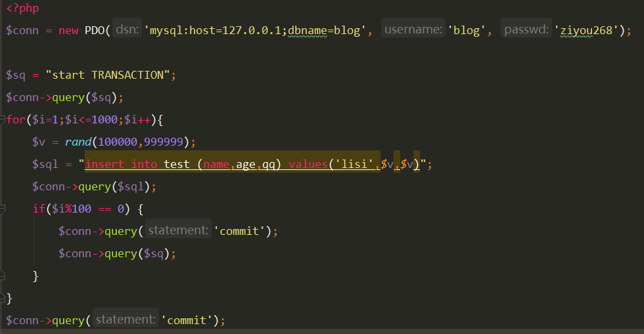The width and height of the screenshot is (644, 334).
Task: Click the $i%100 expression
Action: [72, 209]
